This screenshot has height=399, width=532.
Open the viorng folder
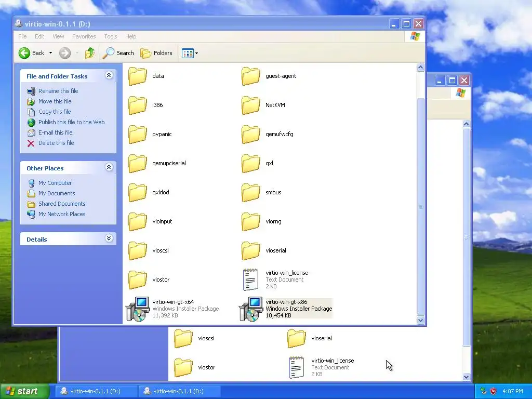click(261, 221)
